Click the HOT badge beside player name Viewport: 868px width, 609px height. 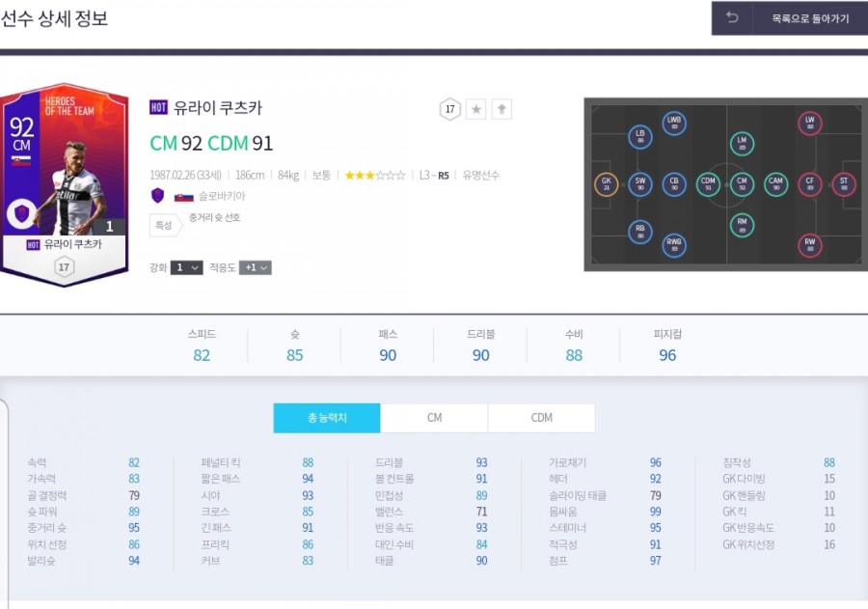pos(158,107)
